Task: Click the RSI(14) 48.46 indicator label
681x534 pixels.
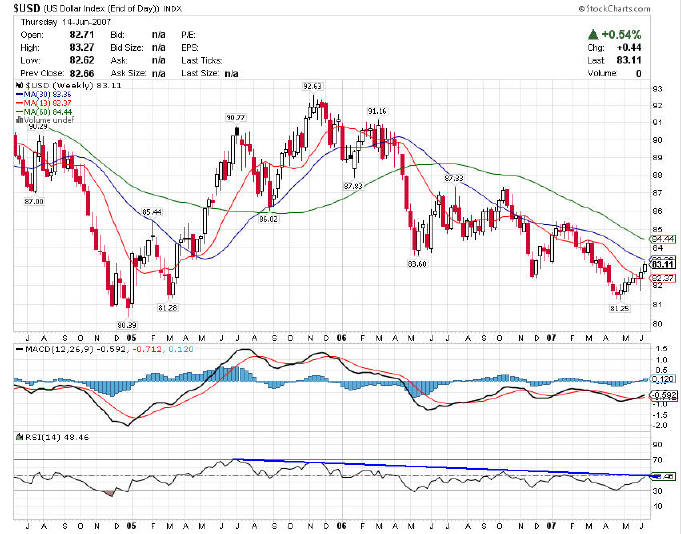Action: coord(57,437)
